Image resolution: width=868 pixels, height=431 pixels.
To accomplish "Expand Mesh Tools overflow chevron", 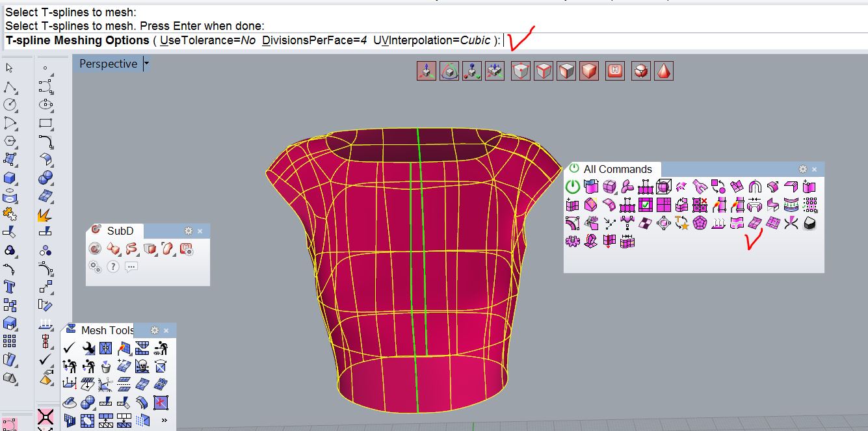I will (x=163, y=420).
